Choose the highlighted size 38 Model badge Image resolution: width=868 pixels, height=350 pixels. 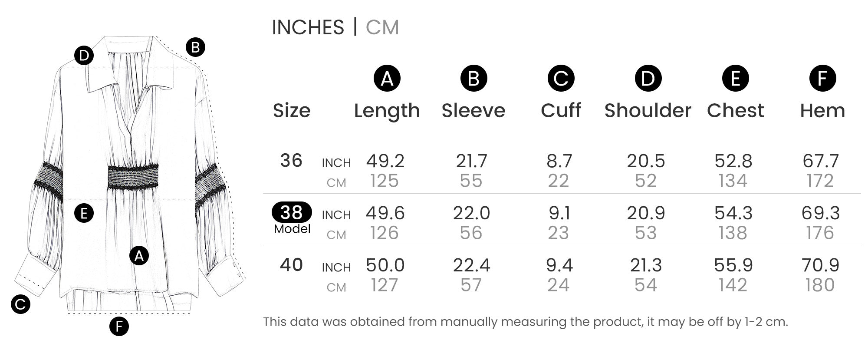[292, 213]
